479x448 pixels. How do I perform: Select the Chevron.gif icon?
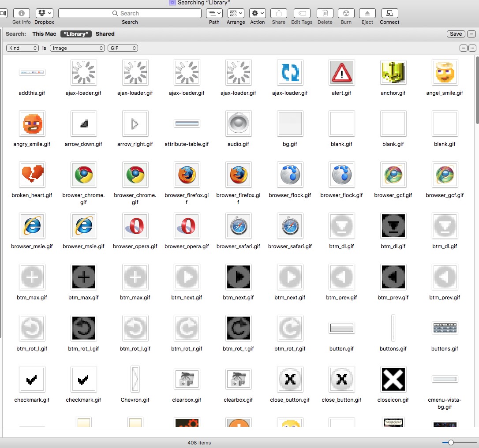coord(135,379)
